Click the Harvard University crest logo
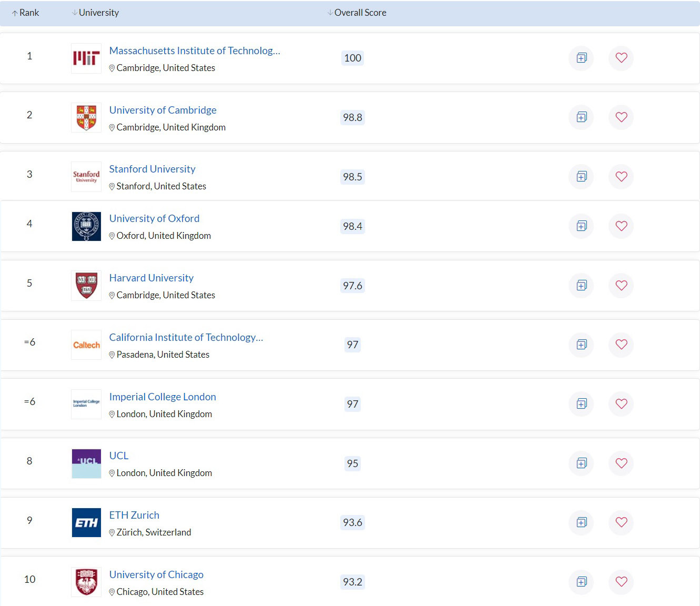The height and width of the screenshot is (606, 700). [86, 286]
